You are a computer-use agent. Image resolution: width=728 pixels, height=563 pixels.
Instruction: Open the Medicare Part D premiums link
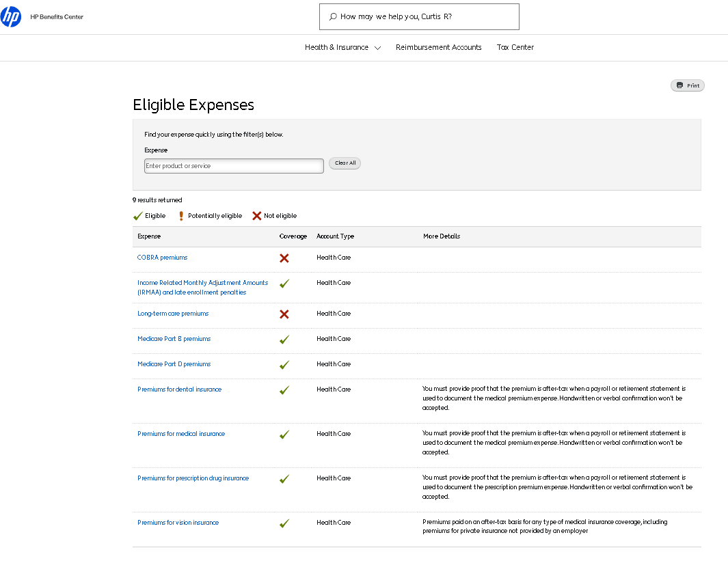point(174,364)
